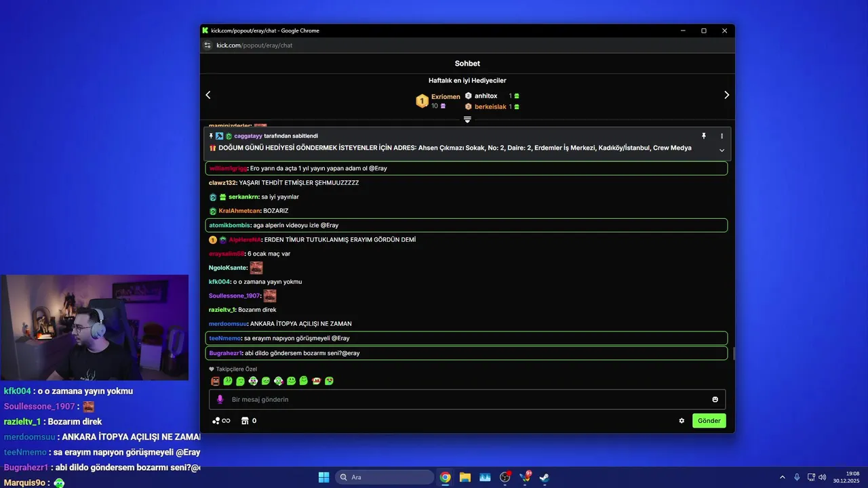The width and height of the screenshot is (868, 488).
Task: Open eraysalim08's user card
Action: (226, 254)
